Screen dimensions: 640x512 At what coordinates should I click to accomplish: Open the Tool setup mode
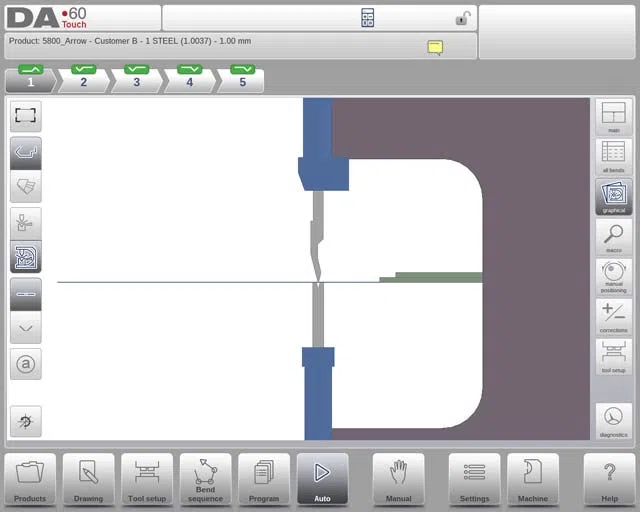147,480
